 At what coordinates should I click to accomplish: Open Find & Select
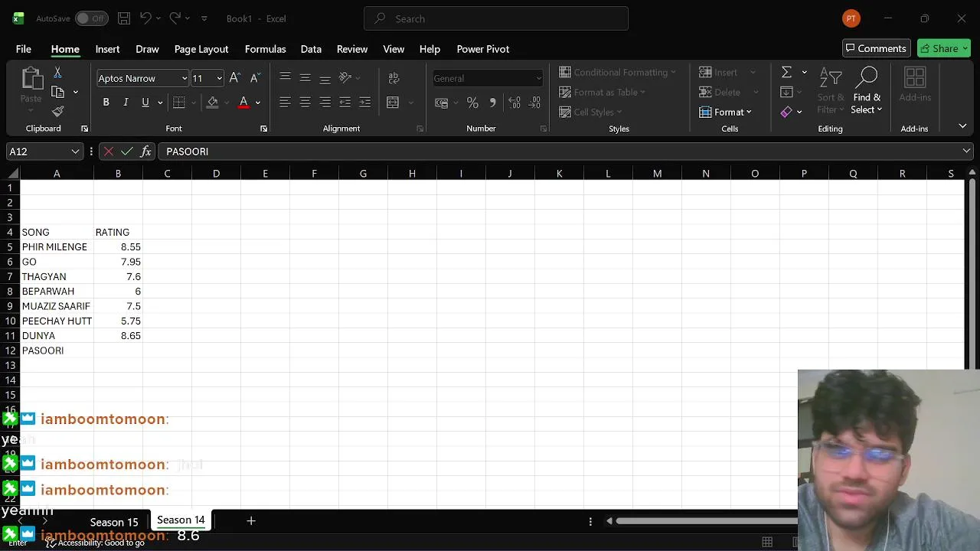867,91
